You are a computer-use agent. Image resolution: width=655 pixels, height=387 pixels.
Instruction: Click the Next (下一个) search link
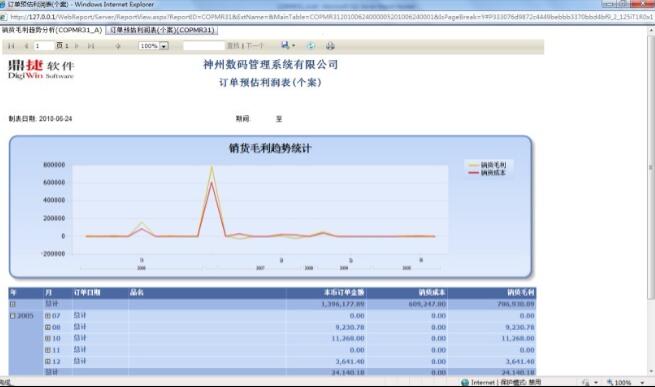(254, 46)
